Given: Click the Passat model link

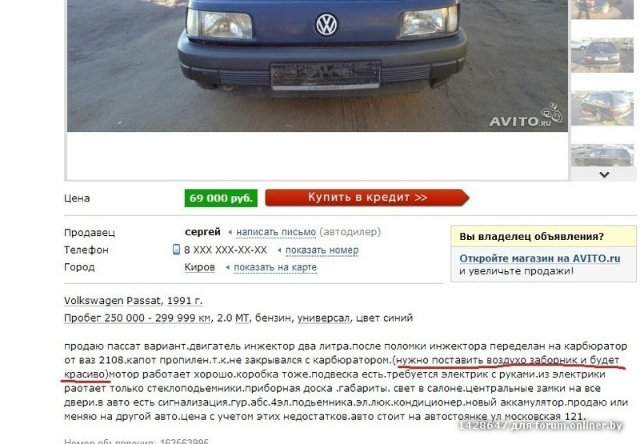Looking at the screenshot, I should tap(143, 301).
